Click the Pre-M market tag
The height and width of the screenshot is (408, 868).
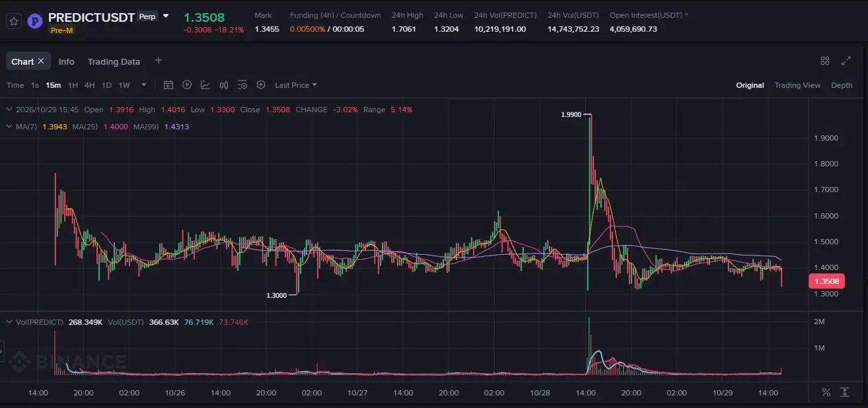pos(61,30)
